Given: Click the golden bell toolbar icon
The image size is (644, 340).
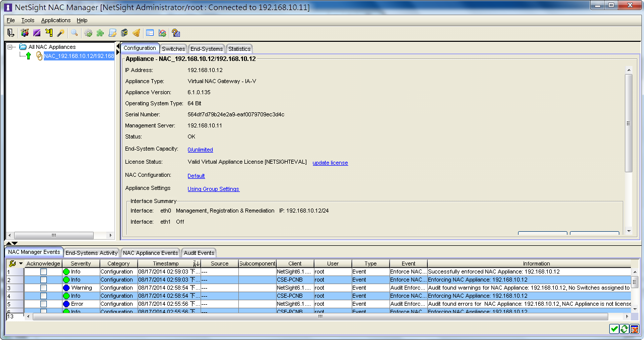Looking at the screenshot, I should tap(136, 33).
